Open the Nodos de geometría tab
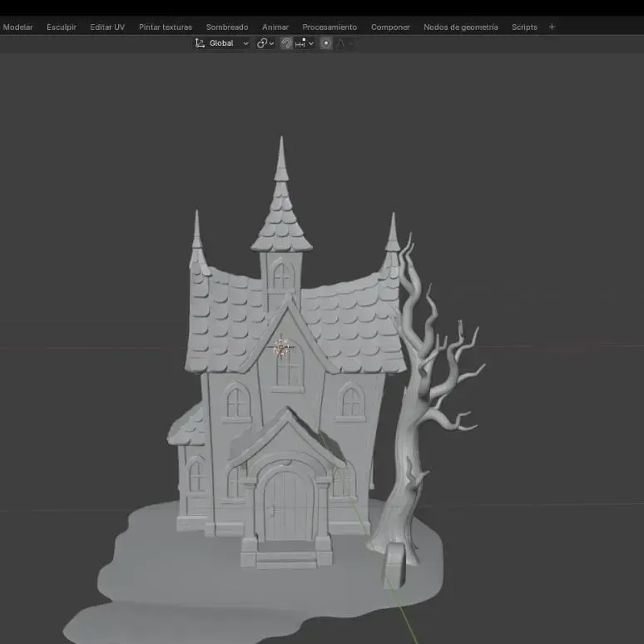Image resolution: width=644 pixels, height=644 pixels. [x=461, y=27]
